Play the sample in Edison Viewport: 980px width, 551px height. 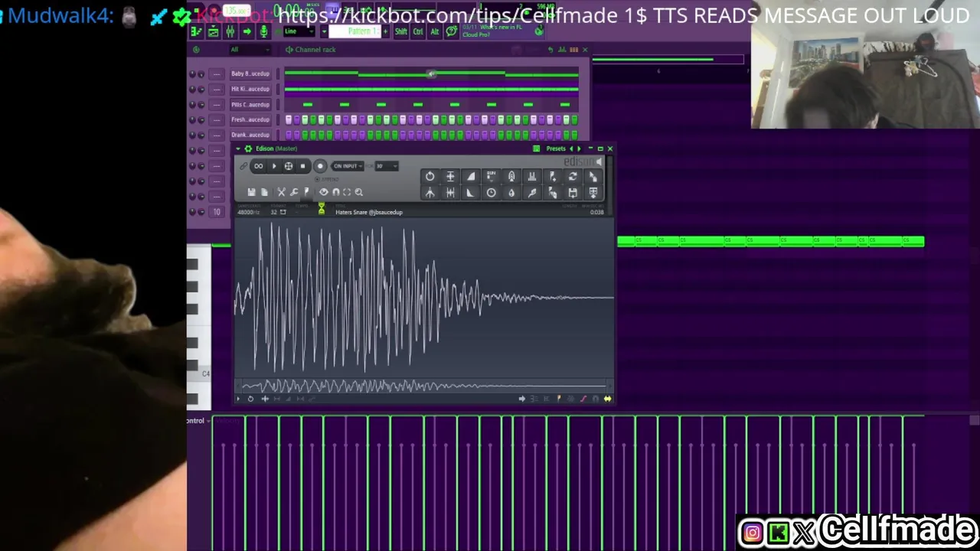click(x=274, y=166)
